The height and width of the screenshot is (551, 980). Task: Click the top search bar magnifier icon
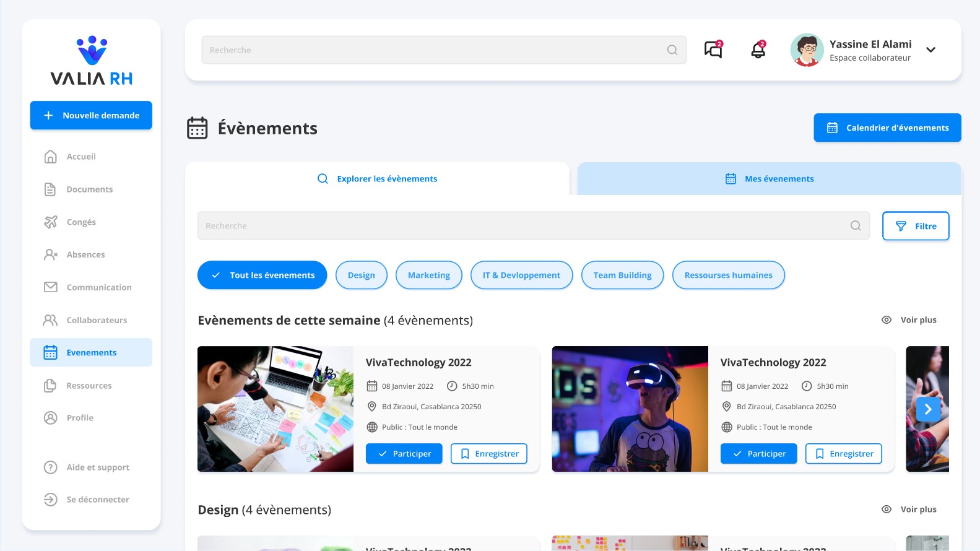(672, 50)
